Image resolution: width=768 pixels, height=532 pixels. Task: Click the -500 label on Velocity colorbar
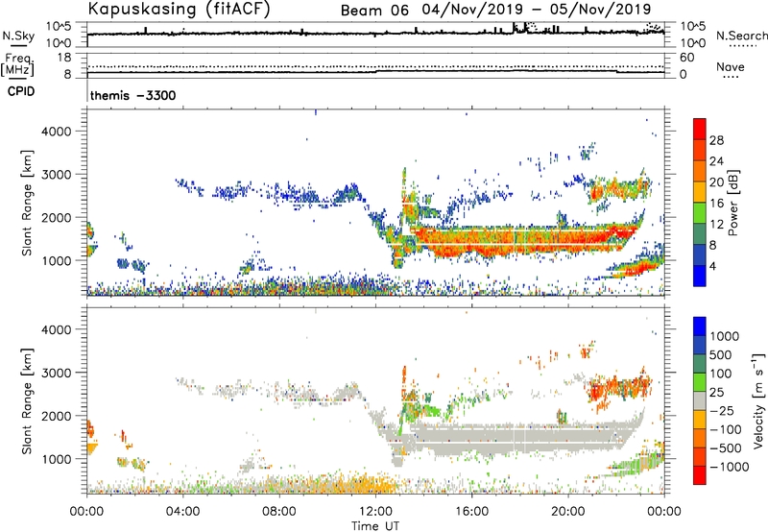(725, 447)
